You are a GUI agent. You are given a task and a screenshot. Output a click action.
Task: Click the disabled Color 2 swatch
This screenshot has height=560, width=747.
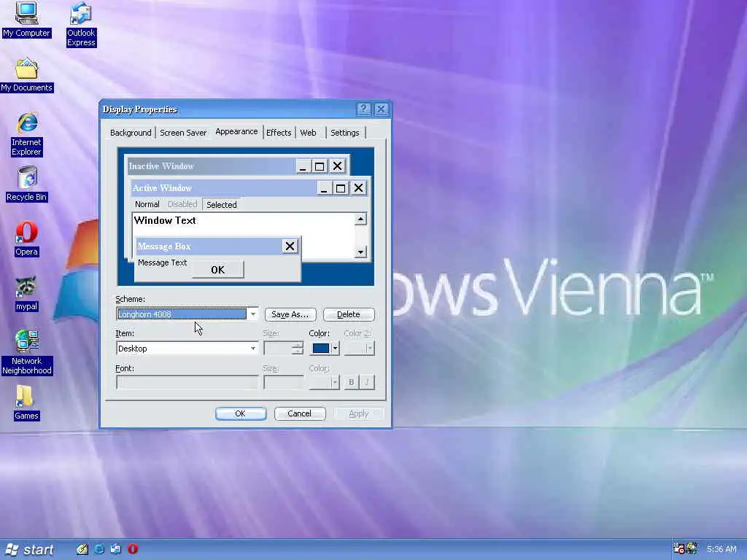[x=359, y=349]
